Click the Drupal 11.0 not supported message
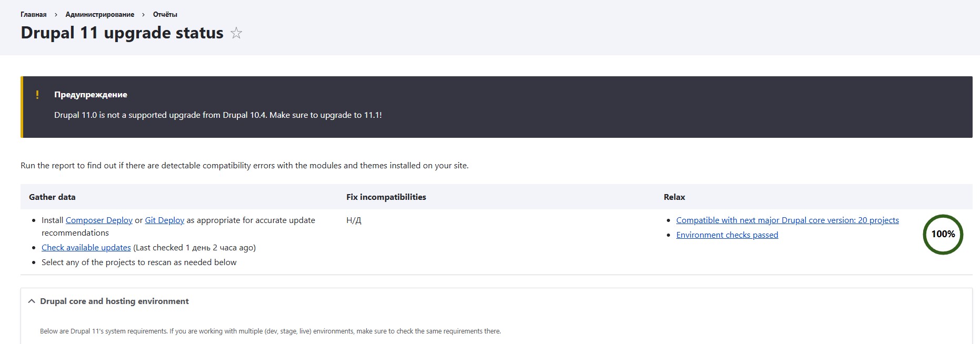The height and width of the screenshot is (344, 980). pos(218,115)
